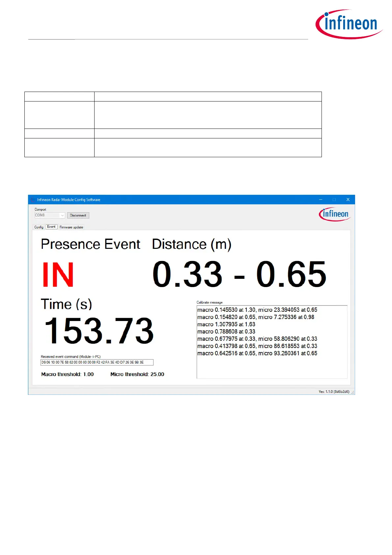Click log line with 'micro 58.806290 at 0.33'
This screenshot has height=555, width=392.
click(x=257, y=339)
